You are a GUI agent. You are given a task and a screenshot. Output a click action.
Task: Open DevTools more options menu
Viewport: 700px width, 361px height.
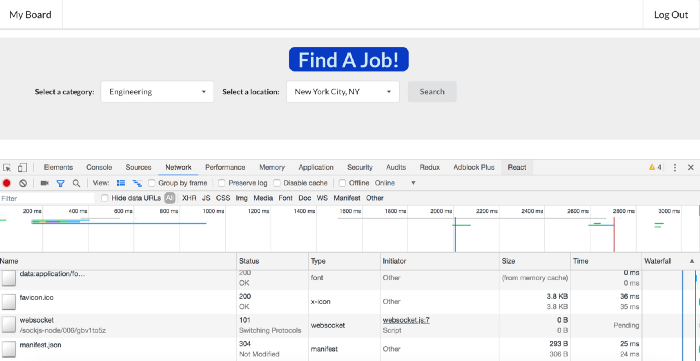point(675,167)
